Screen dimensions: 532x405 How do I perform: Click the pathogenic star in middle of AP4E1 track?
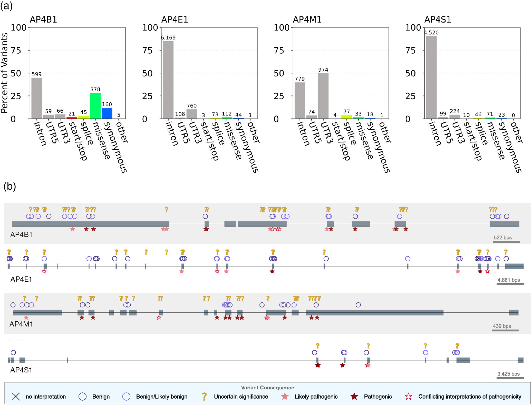coord(272,271)
